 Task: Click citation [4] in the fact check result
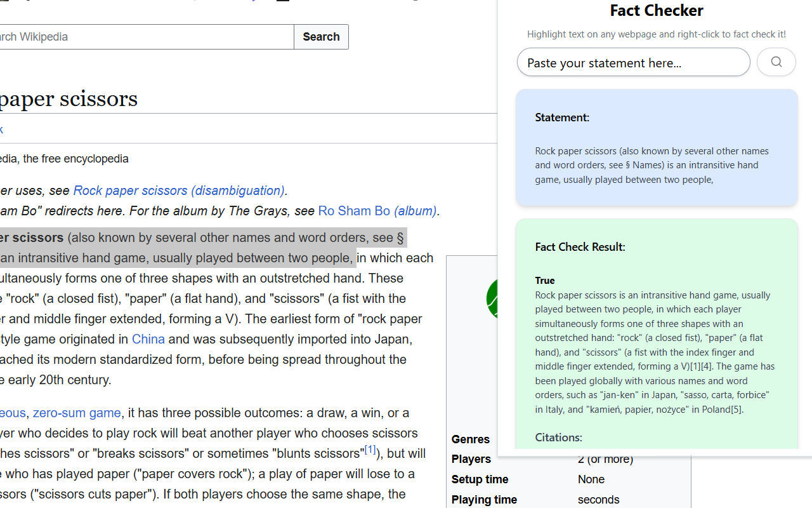706,366
